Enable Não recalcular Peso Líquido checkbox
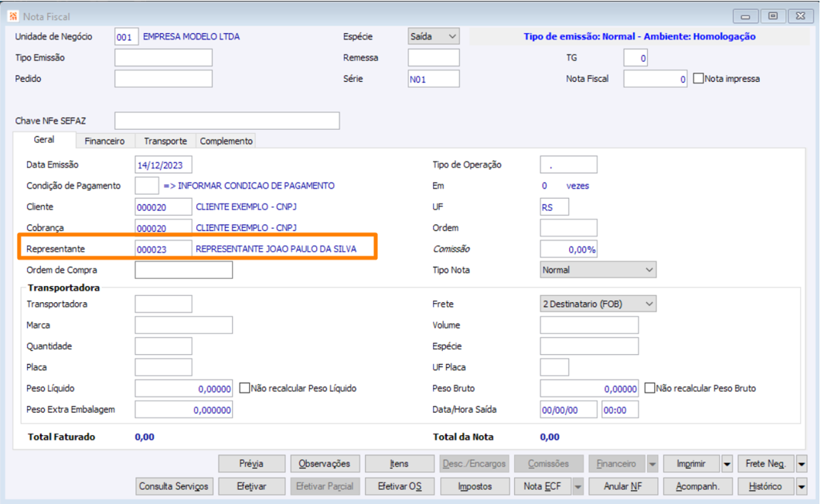Screen dimensions: 821x504 click(244, 388)
